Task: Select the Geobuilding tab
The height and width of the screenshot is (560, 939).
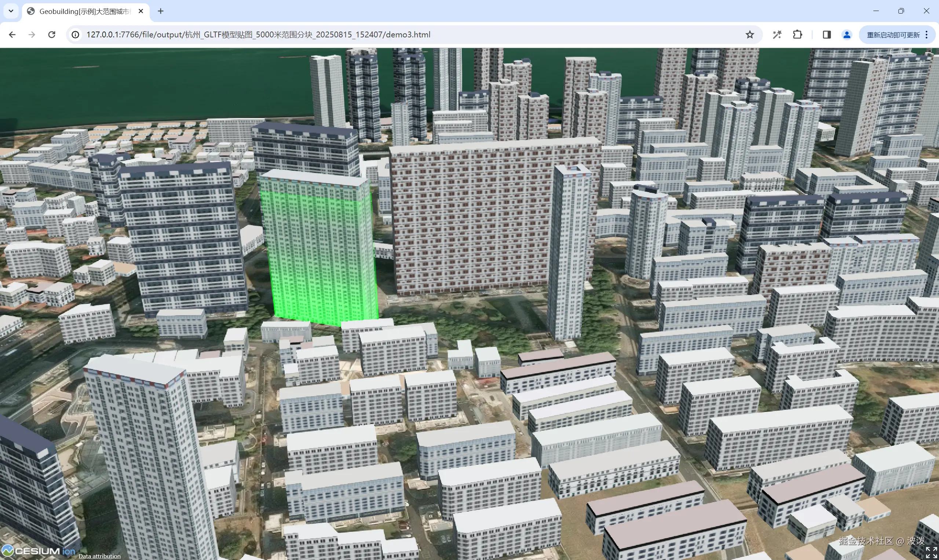Action: tap(83, 11)
